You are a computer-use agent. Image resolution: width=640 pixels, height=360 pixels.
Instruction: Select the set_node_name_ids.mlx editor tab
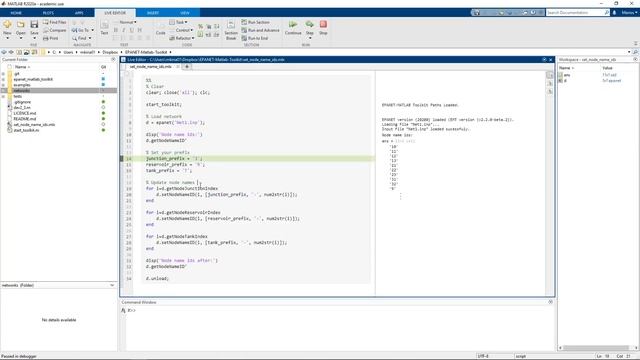click(150, 67)
